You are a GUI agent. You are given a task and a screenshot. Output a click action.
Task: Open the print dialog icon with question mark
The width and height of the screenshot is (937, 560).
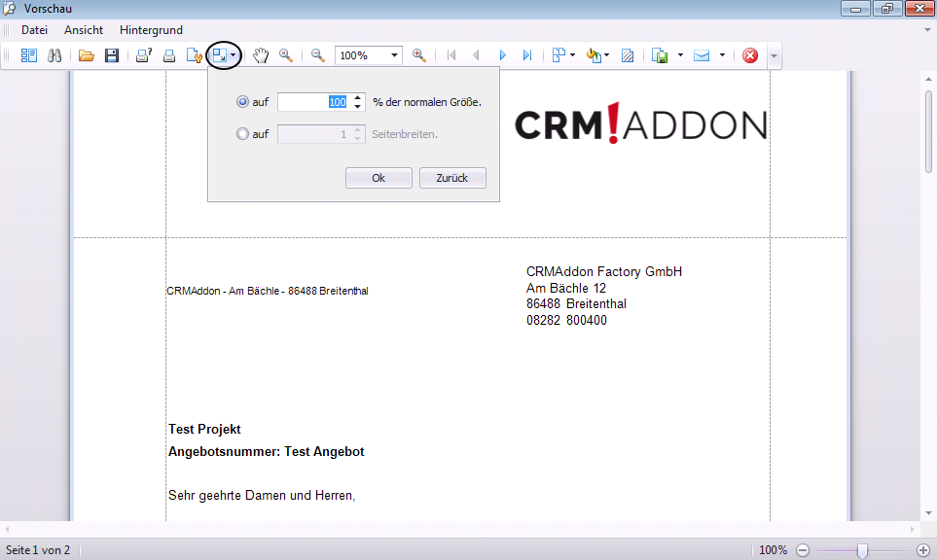(x=143, y=55)
